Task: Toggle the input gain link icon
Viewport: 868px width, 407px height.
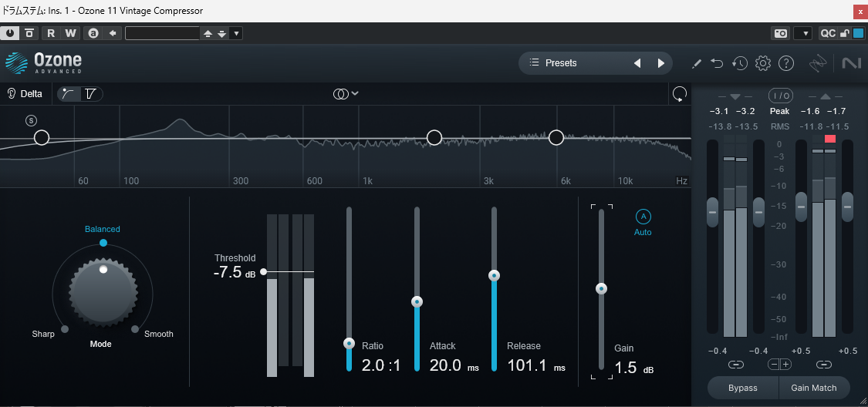Action: point(735,365)
